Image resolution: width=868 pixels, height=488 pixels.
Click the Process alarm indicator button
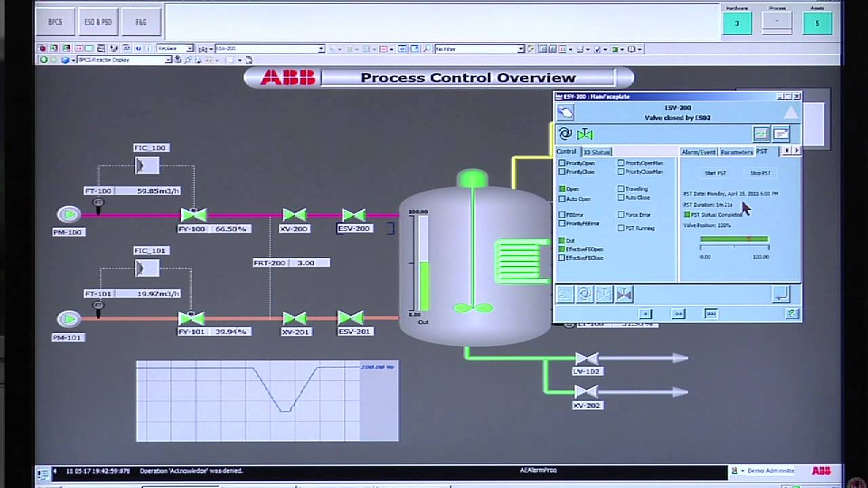coord(777,23)
